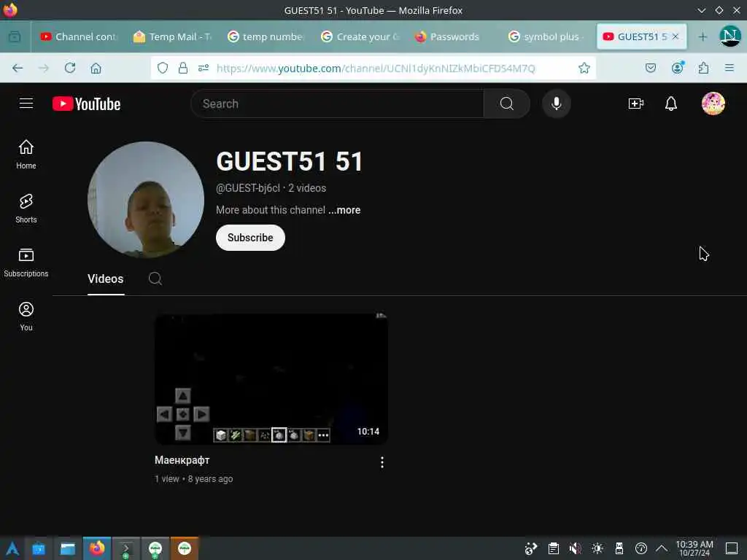Adjust brightness tray icon

pyautogui.click(x=597, y=548)
